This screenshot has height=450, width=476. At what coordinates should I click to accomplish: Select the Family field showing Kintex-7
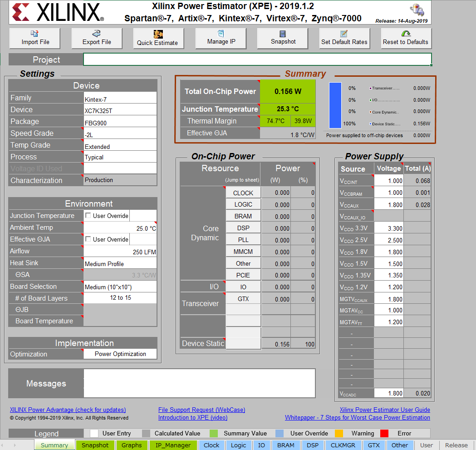click(x=120, y=98)
